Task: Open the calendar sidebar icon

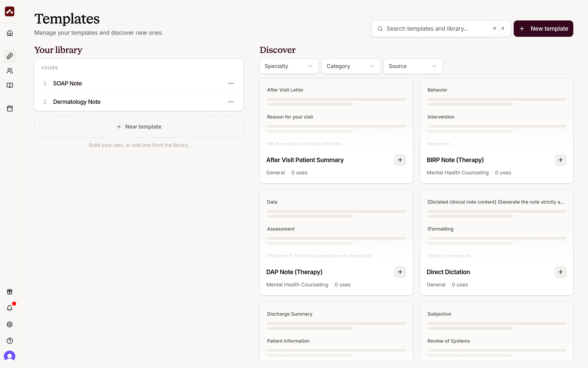Action: (x=10, y=109)
